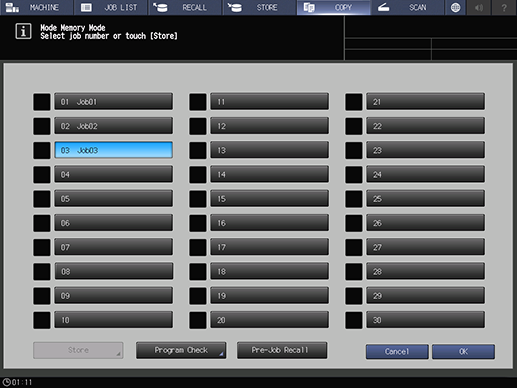517x388 pixels.
Task: Pick job slot 09
Action: [x=114, y=296]
